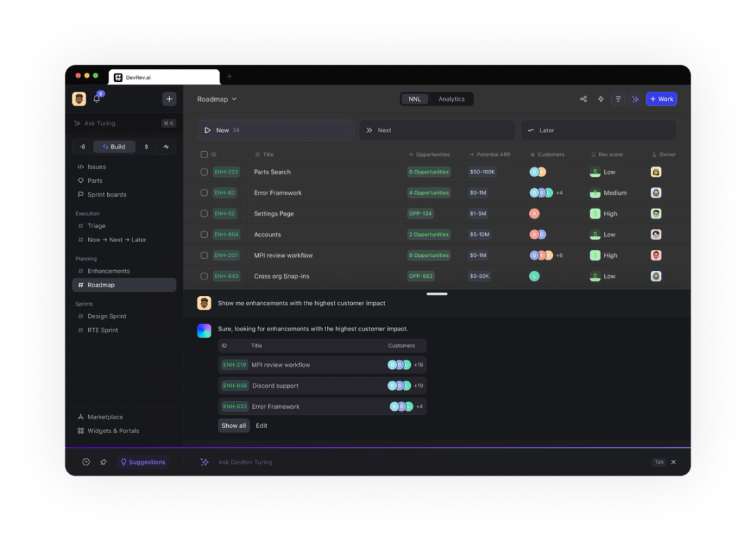Screen dimensions: 756x541
Task: Check the Cross org Snap-ins row checkbox
Action: pos(204,276)
